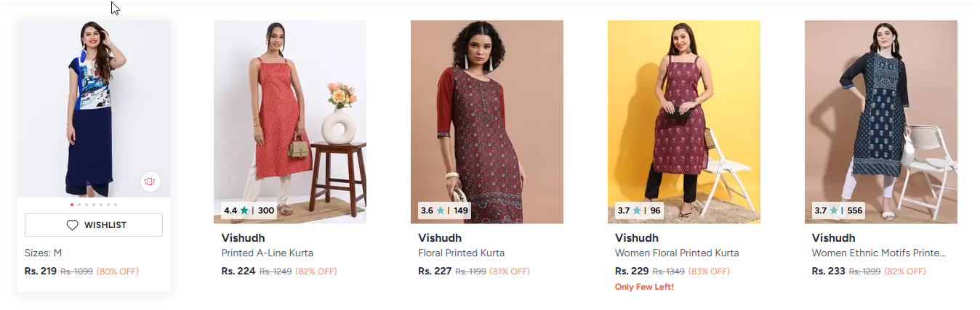Click the Rs. 219 price on the first card

point(41,272)
